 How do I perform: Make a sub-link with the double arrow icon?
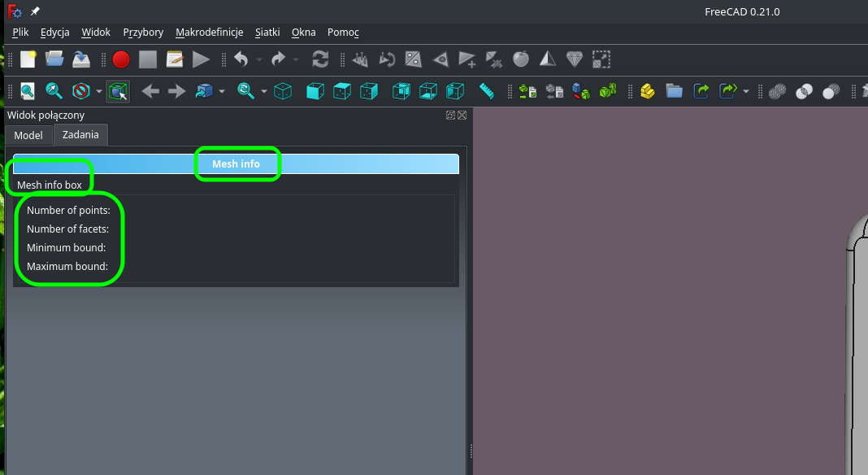[728, 91]
